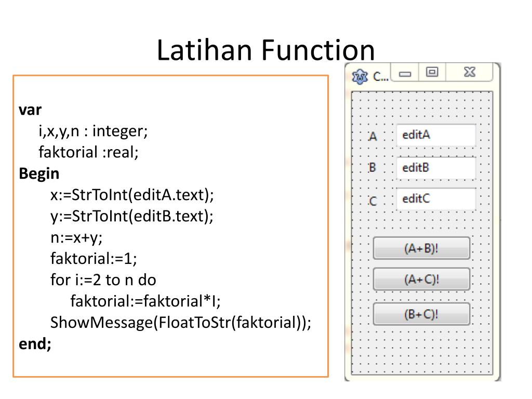
Task: Click the editC input field
Action: tap(436, 199)
